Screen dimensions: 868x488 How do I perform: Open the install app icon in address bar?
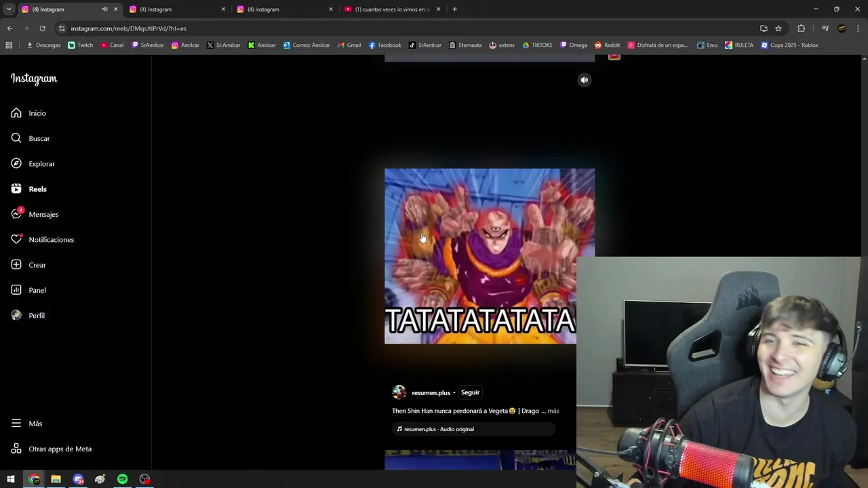tap(764, 28)
